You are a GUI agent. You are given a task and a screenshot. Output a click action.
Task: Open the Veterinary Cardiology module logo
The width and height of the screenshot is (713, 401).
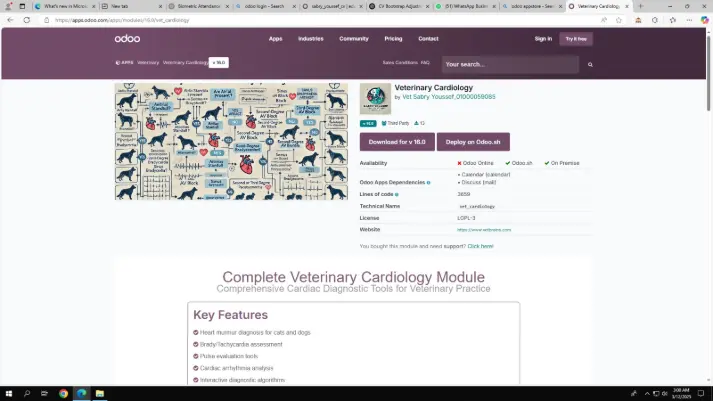[375, 98]
